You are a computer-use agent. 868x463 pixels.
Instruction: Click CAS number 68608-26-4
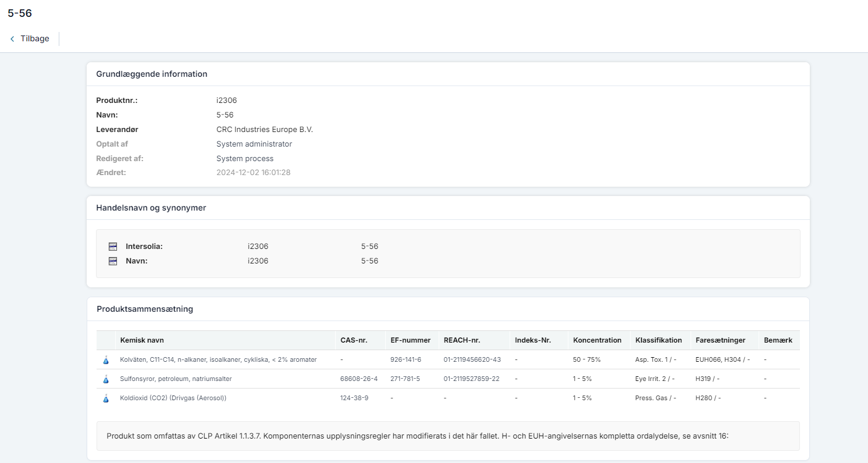point(359,379)
